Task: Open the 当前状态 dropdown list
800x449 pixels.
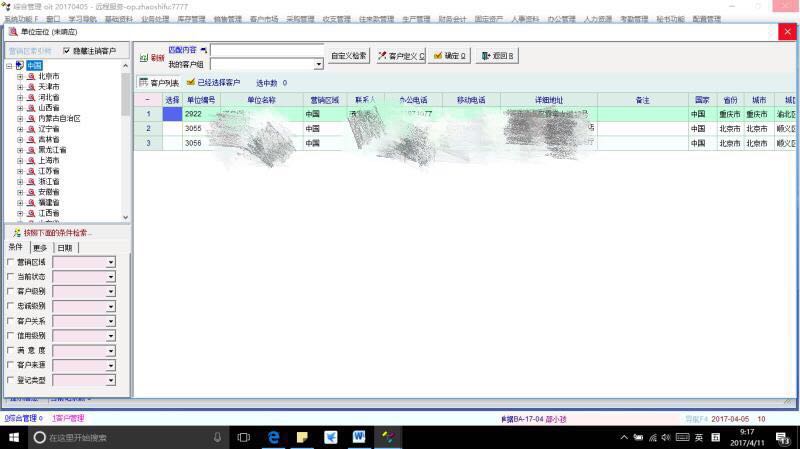Action: point(110,277)
